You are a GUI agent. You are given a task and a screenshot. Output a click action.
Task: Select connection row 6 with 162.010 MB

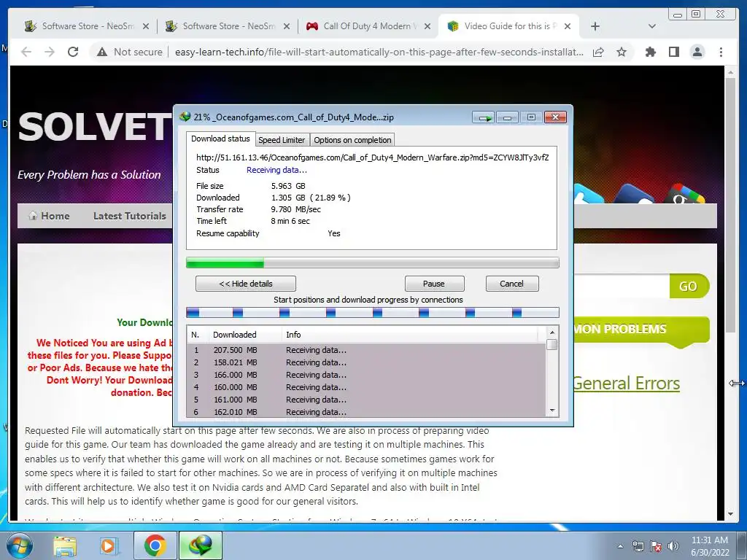(x=366, y=412)
